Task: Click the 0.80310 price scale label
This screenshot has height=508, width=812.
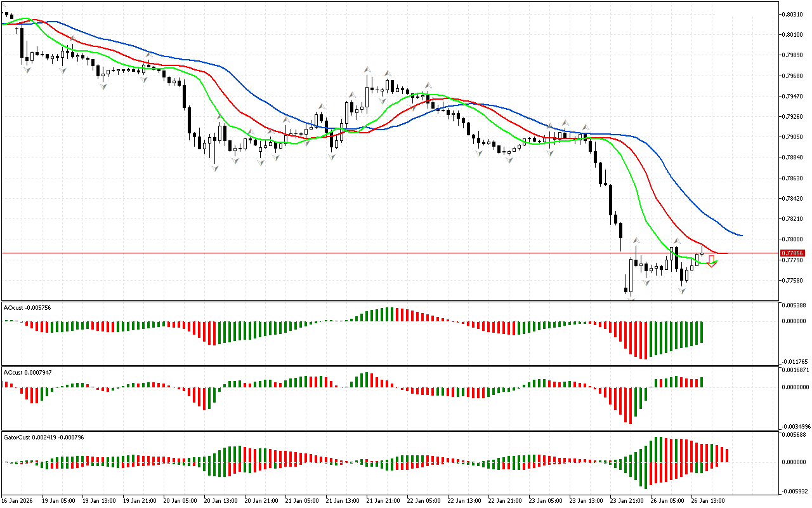Action: (792, 14)
